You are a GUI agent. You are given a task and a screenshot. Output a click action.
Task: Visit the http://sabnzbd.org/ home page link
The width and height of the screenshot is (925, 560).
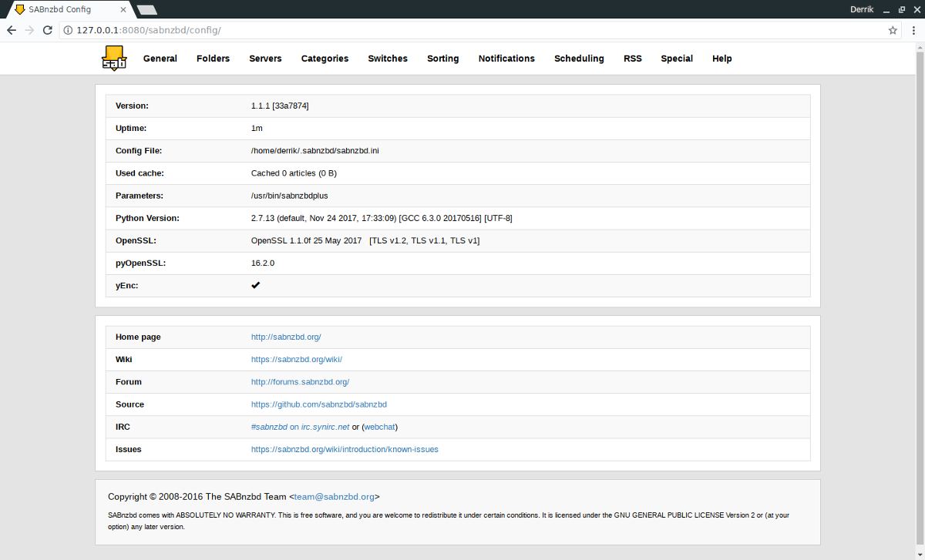click(286, 337)
